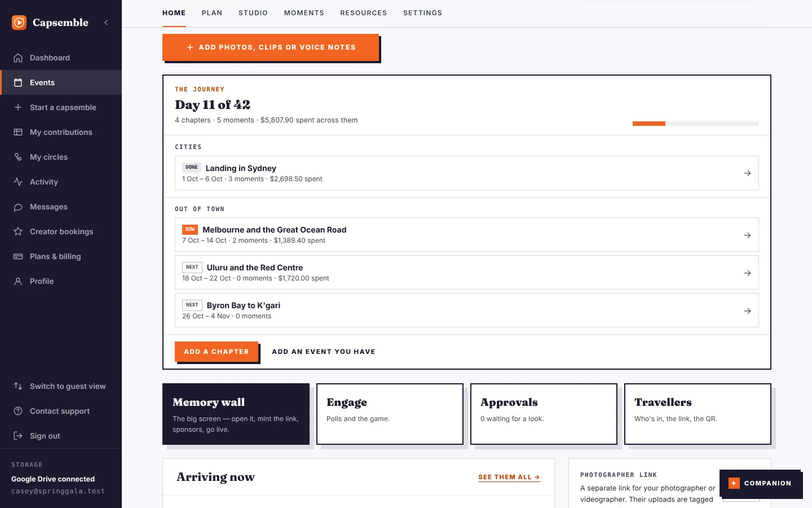Click the casey@springgala.test account email

tap(58, 491)
